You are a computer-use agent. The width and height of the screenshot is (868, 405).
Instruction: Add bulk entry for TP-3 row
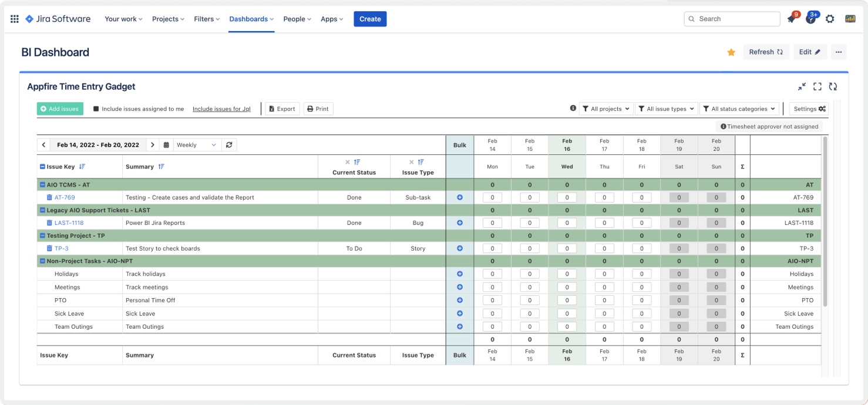460,248
